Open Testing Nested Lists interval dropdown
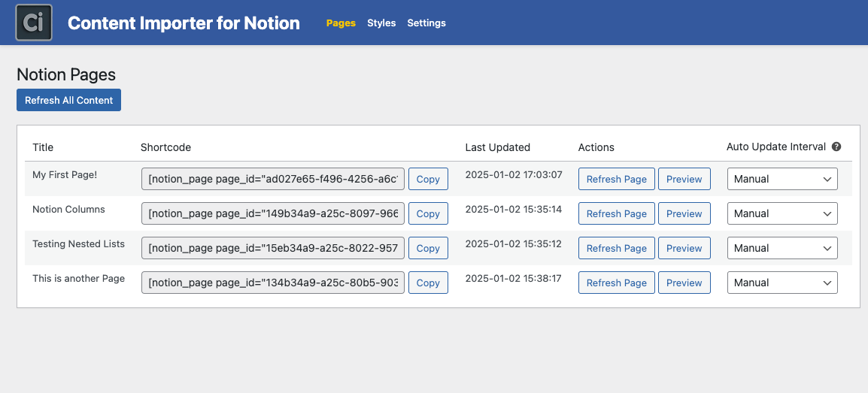This screenshot has width=868, height=393. click(782, 248)
